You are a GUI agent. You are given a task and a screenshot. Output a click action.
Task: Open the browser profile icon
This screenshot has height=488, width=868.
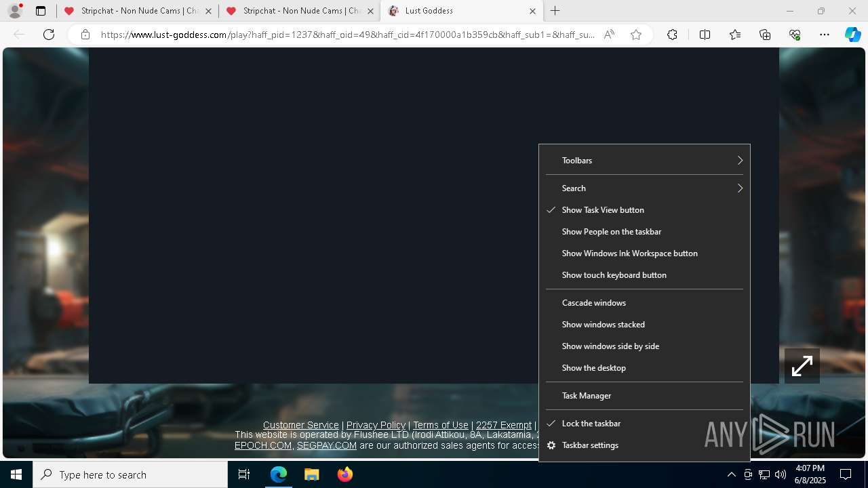pyautogui.click(x=15, y=11)
